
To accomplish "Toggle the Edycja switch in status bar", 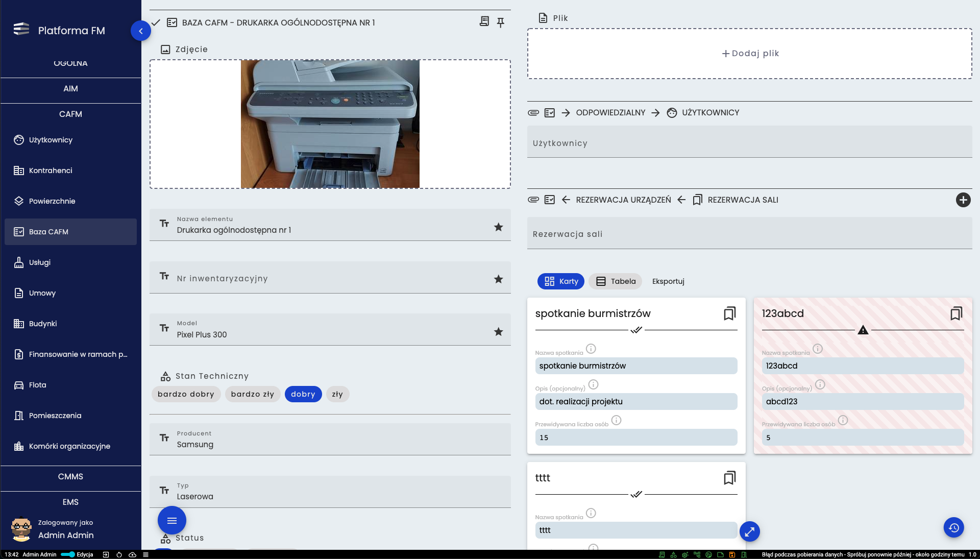I will coord(68,554).
